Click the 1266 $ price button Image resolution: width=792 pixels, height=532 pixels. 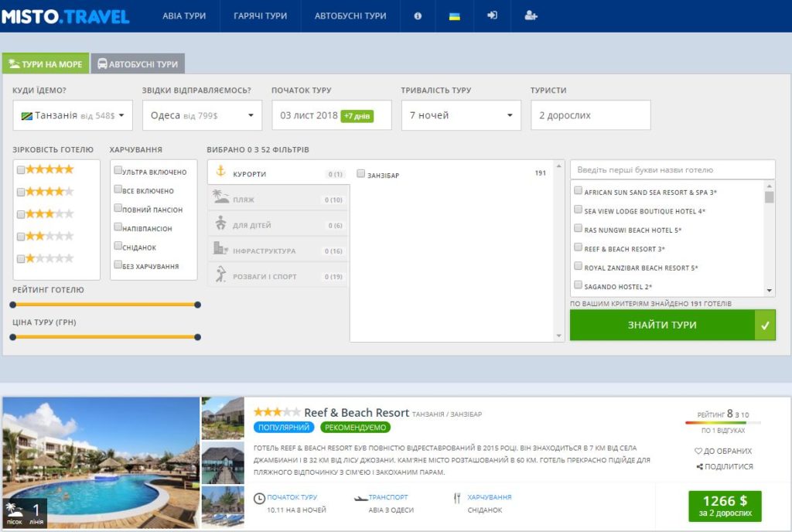725,506
